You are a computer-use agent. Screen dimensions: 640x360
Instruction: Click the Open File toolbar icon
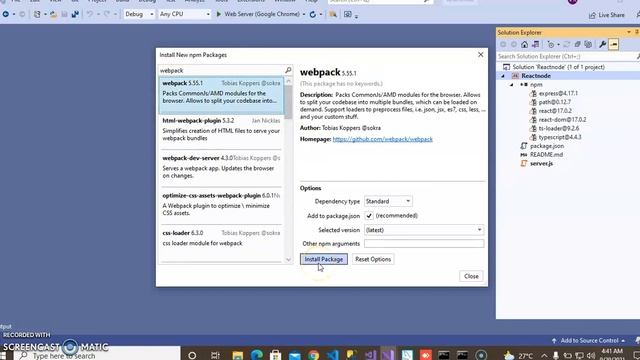[x=53, y=14]
